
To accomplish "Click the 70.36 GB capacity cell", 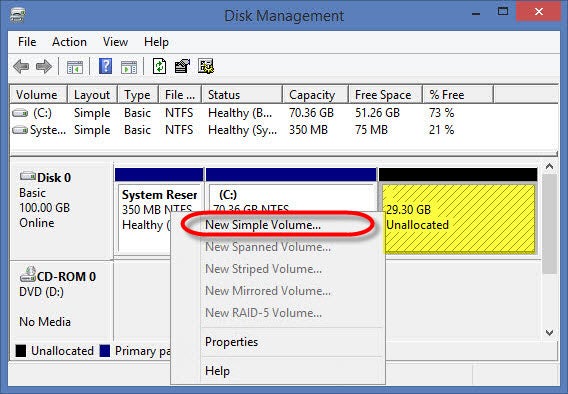I will click(x=311, y=113).
